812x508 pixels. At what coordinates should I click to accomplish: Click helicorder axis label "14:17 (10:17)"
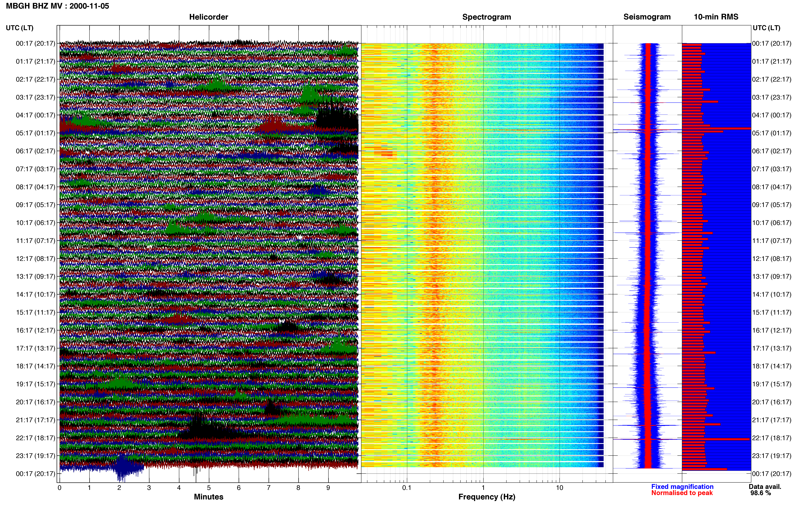tap(36, 295)
